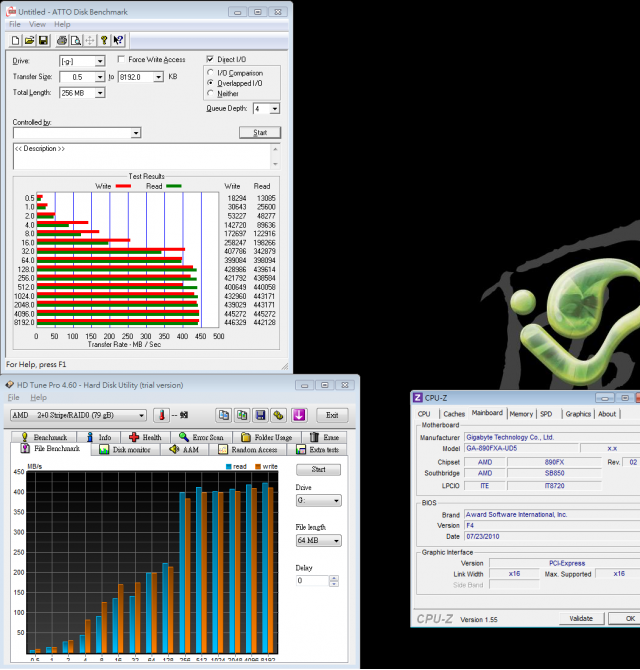Switch to the Error Scan tab
Screen dimensions: 640x670
[x=202, y=437]
